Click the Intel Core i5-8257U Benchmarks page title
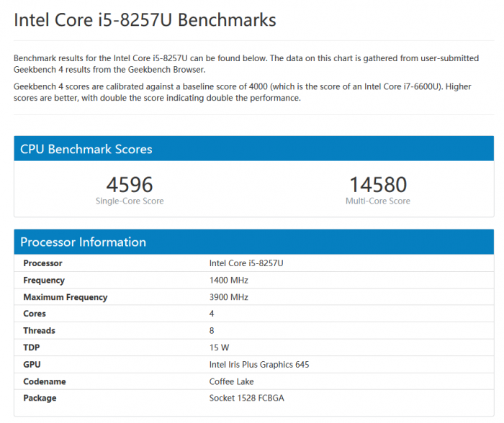Image resolution: width=504 pixels, height=423 pixels. click(145, 20)
